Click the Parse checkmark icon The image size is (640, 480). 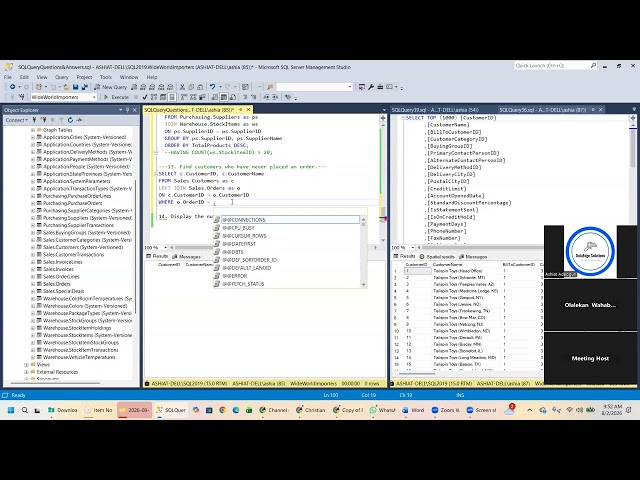[145, 97]
